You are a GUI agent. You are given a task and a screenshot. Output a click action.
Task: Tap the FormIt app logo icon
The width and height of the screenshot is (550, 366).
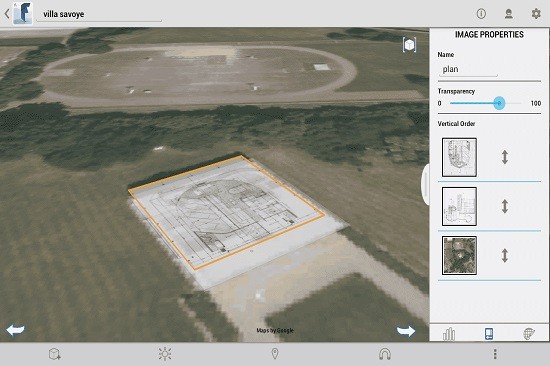pyautogui.click(x=23, y=13)
